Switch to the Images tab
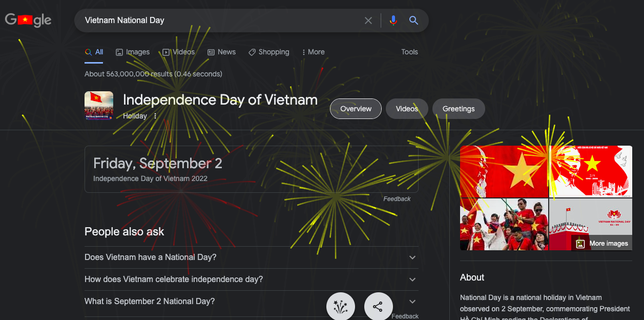This screenshot has width=644, height=320. point(132,52)
